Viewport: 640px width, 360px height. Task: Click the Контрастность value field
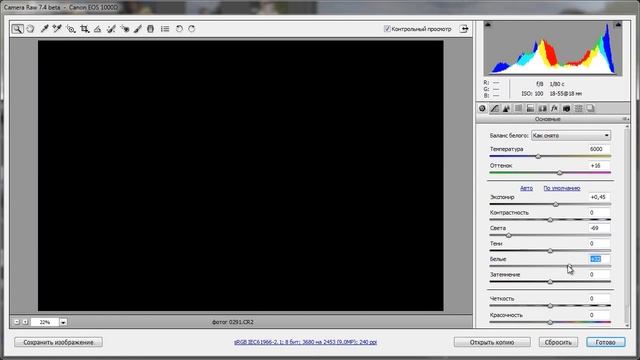(599, 213)
